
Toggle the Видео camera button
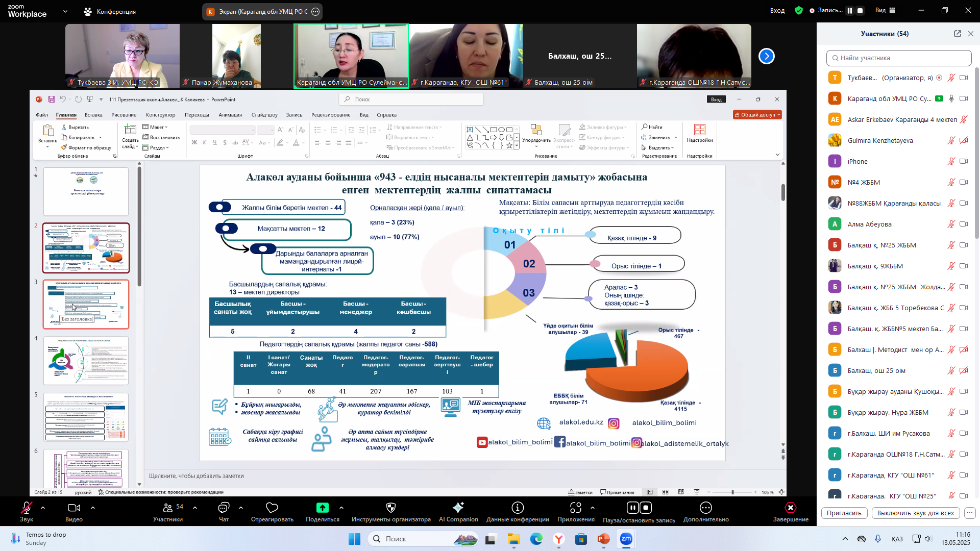tap(74, 508)
